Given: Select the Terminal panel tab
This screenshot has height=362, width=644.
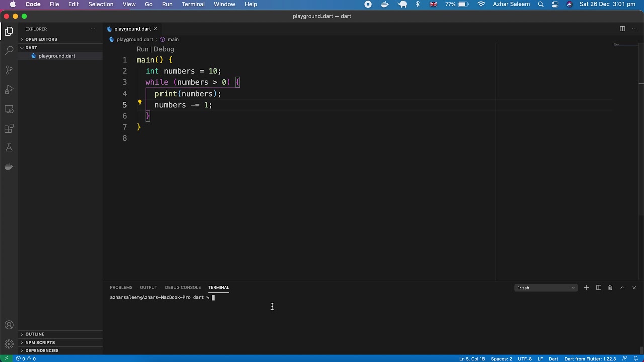Looking at the screenshot, I should (x=219, y=287).
